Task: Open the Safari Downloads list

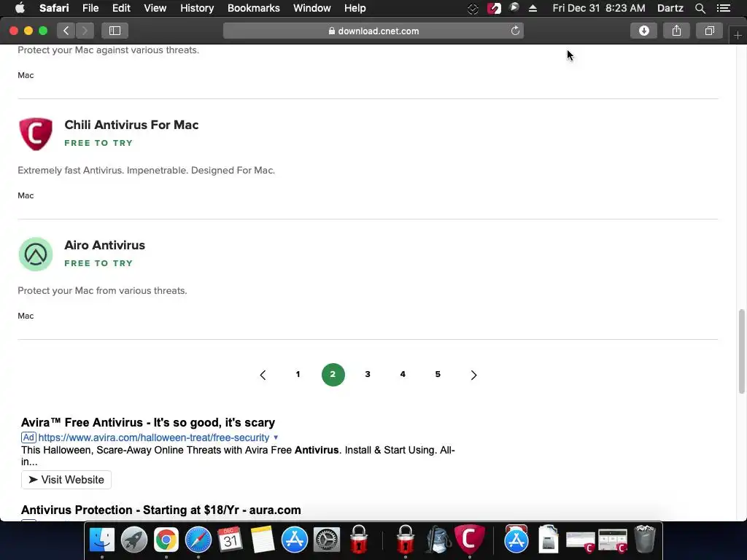Action: click(643, 31)
